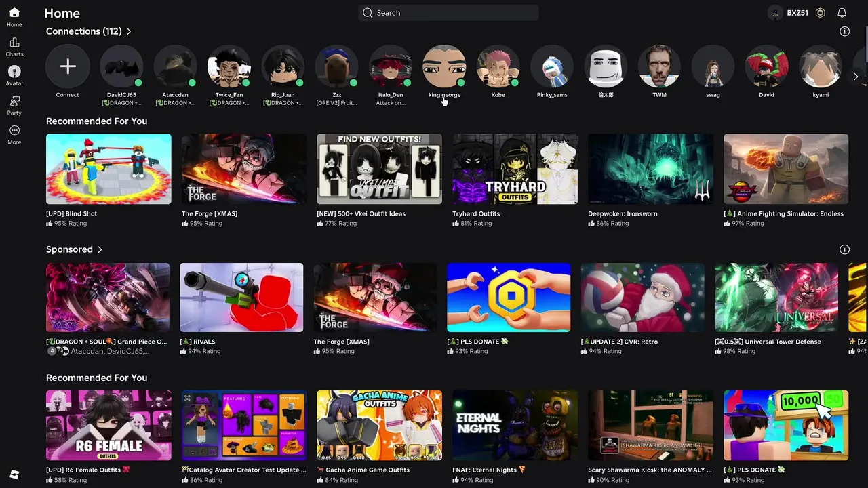Open the Scary Shawarma Kiosk thumbnail
The width and height of the screenshot is (868, 488).
(x=651, y=425)
